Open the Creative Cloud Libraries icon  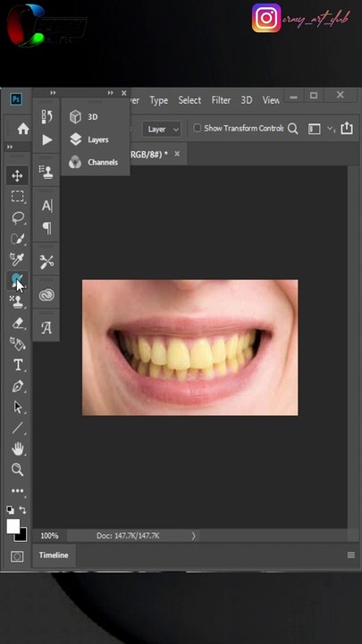point(46,294)
